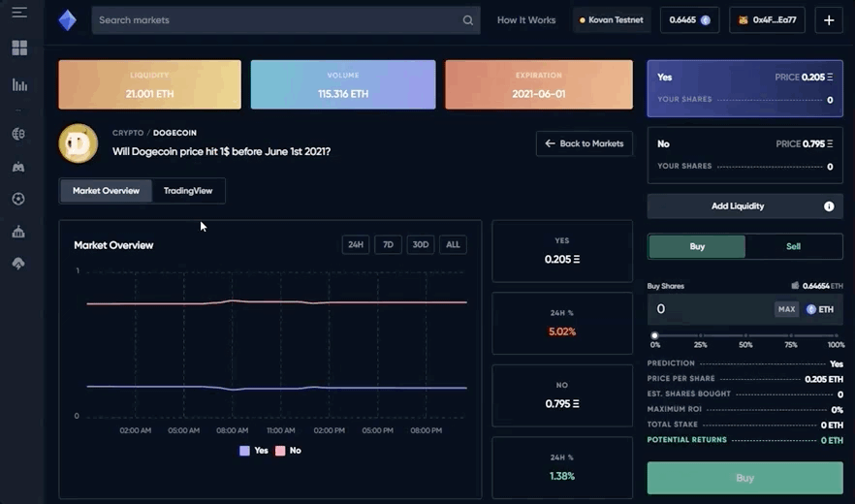Click the Buy Shares amount input
Screen dimensions: 855x504
(x=709, y=309)
